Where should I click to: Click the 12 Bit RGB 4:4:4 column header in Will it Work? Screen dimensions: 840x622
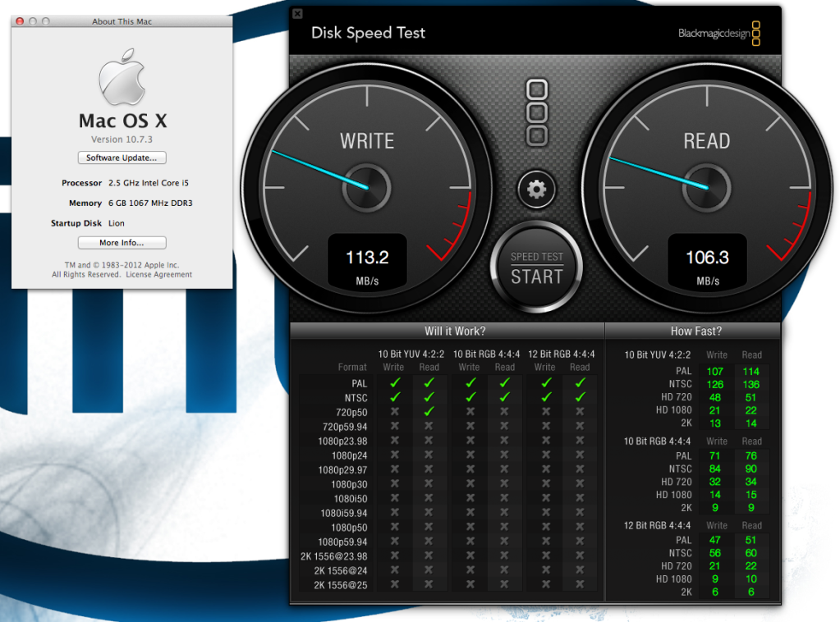click(x=562, y=354)
